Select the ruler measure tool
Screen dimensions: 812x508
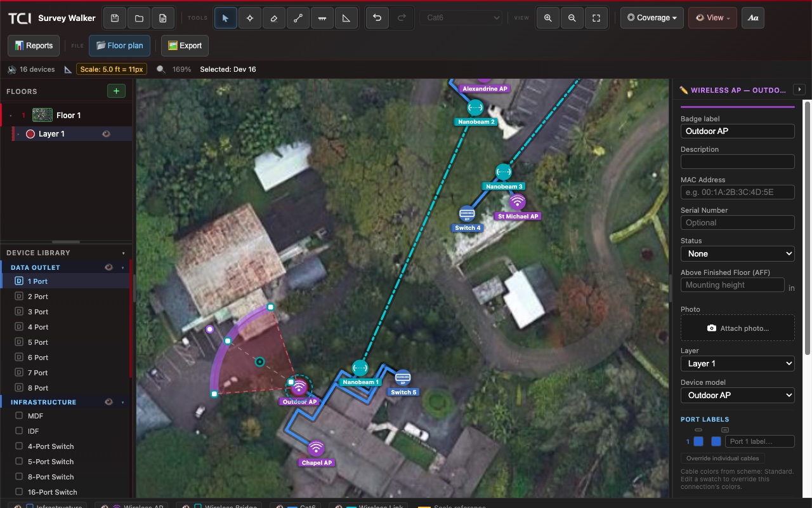click(322, 18)
